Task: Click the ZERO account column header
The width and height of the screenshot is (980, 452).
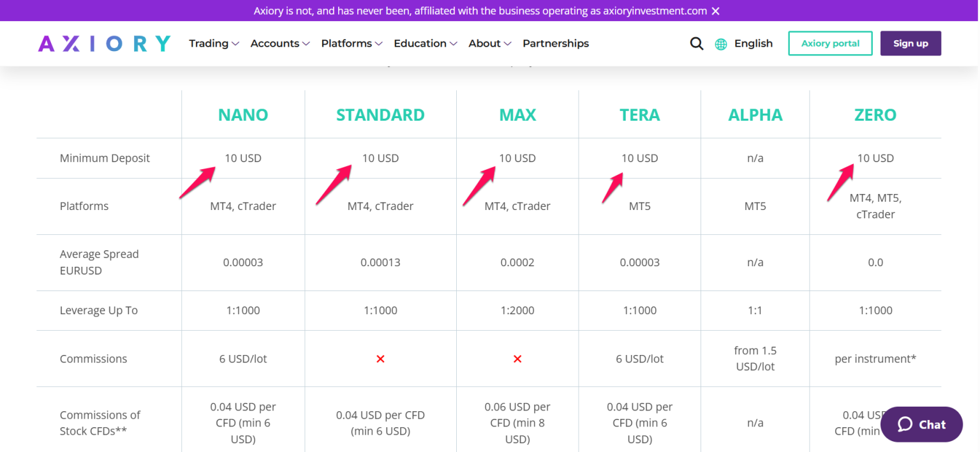Action: point(875,115)
